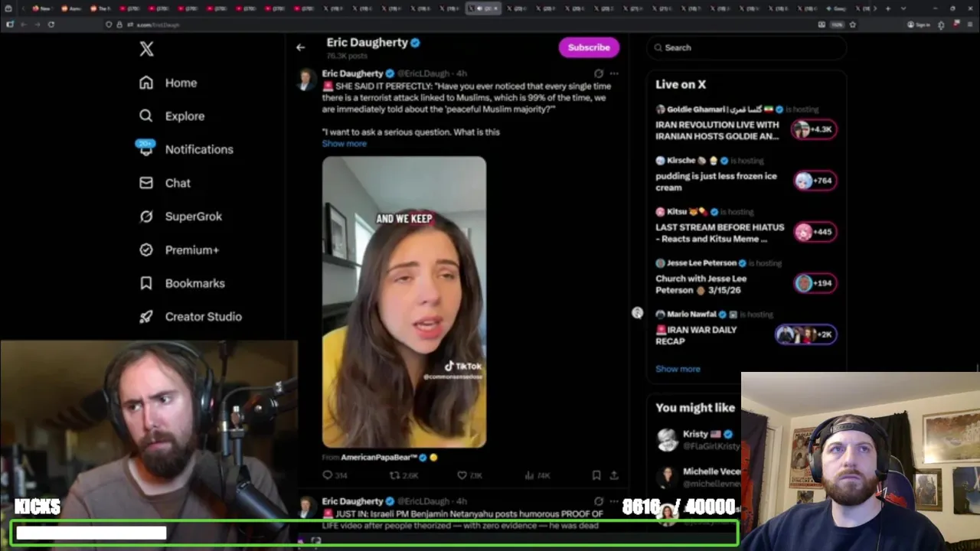Viewport: 980px width, 551px height.
Task: Join Kitsu Last Stream Before Hiatus
Action: pos(720,233)
